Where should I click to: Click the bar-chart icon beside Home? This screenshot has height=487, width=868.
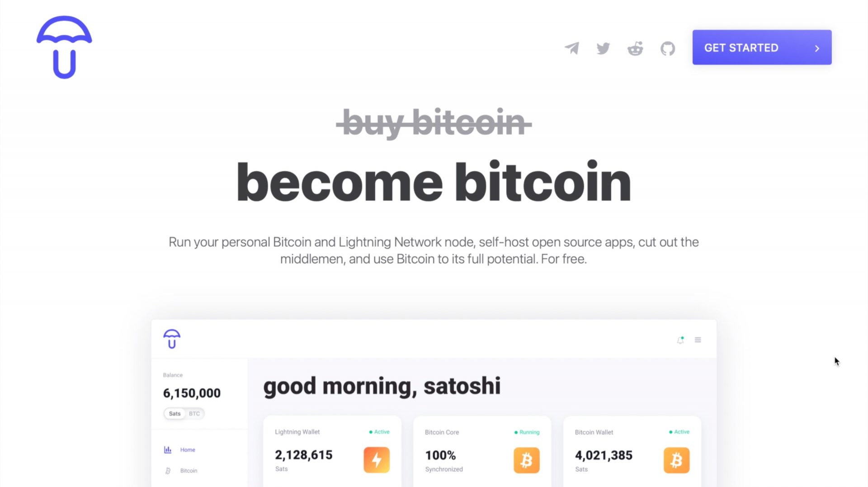(167, 449)
